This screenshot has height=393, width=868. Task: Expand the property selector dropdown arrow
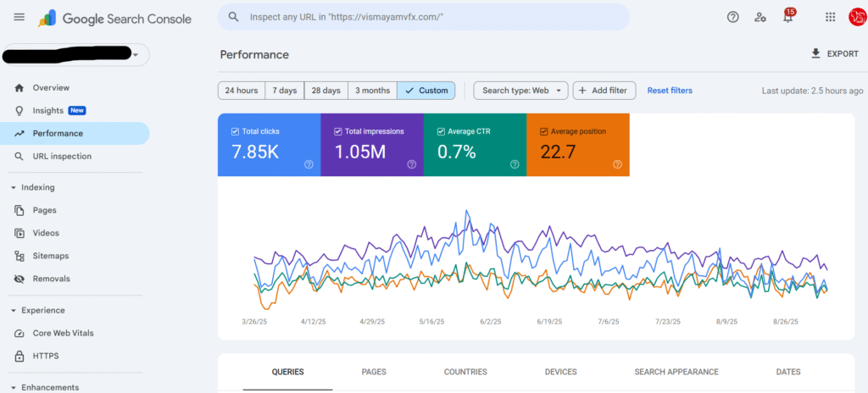136,55
